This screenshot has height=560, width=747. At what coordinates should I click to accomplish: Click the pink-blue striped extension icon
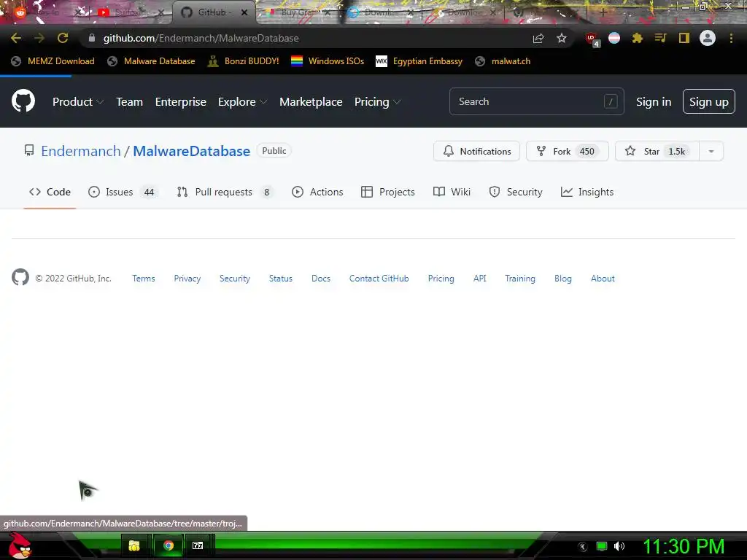point(614,38)
